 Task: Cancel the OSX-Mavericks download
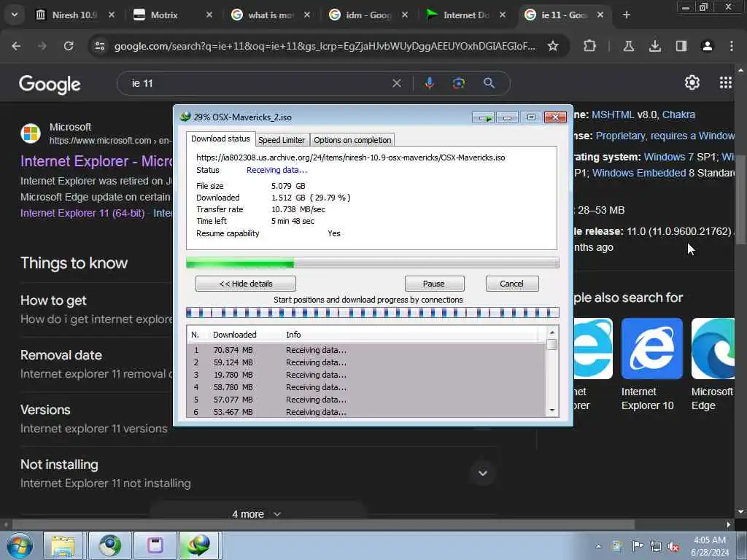tap(511, 284)
